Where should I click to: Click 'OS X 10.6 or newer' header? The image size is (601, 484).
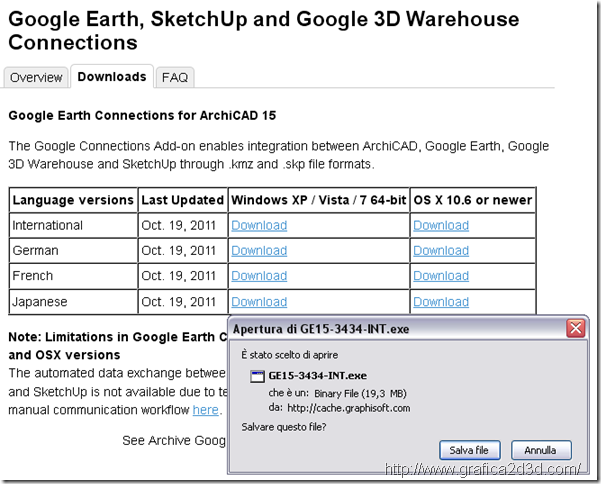(473, 200)
